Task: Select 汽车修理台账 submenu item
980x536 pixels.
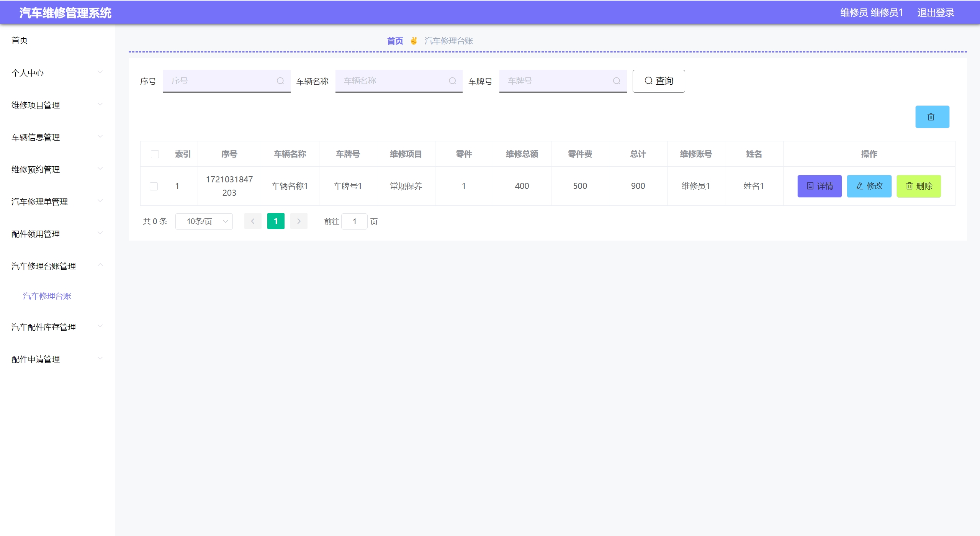Action: pos(47,296)
